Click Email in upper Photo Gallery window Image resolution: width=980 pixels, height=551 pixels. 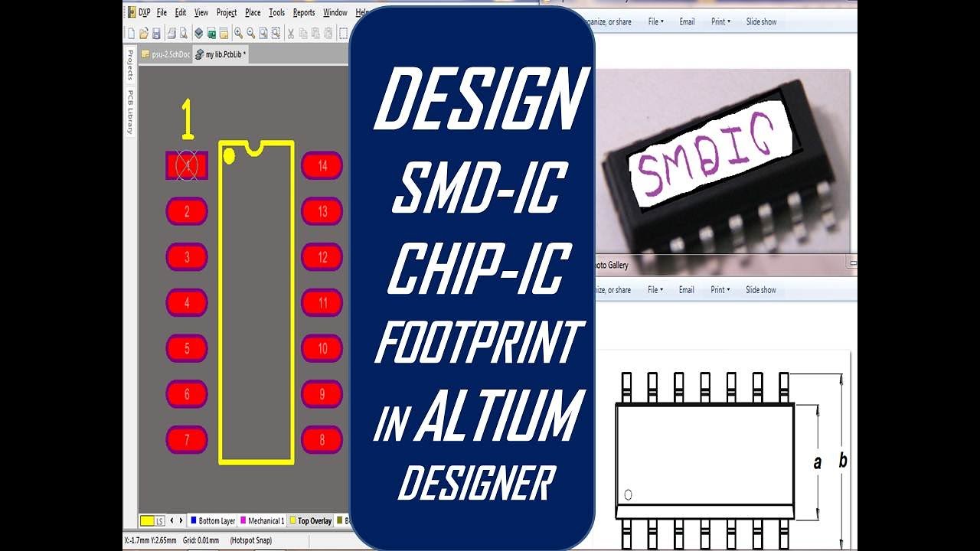pos(687,21)
